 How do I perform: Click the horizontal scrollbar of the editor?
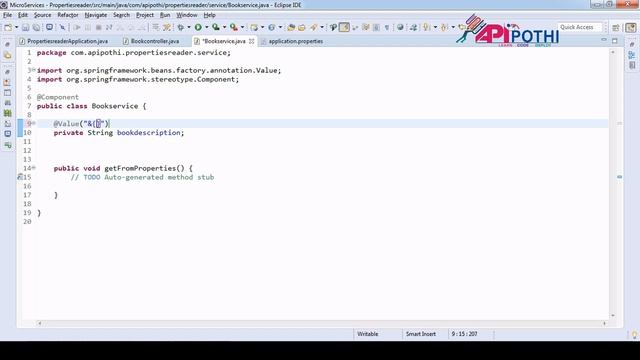pos(322,323)
